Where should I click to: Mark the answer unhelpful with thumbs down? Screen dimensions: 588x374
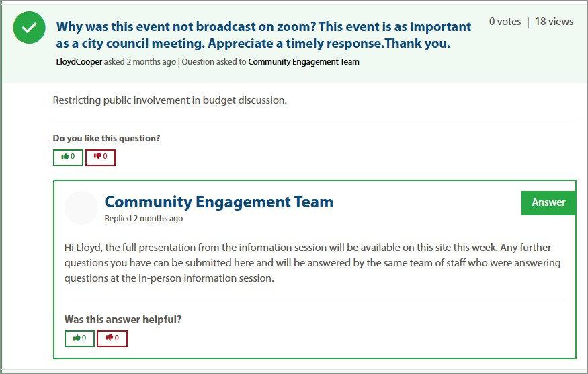pos(112,338)
